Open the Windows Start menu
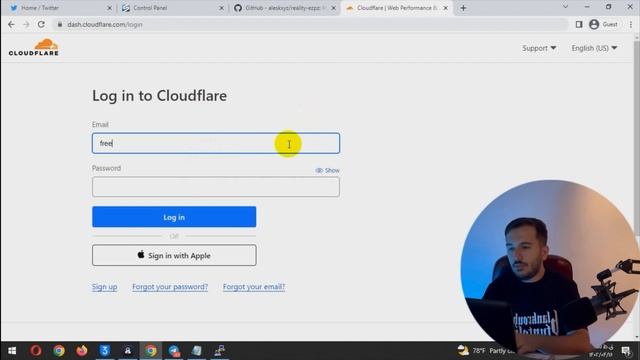Viewport: 640px width, 360px height. click(12, 351)
